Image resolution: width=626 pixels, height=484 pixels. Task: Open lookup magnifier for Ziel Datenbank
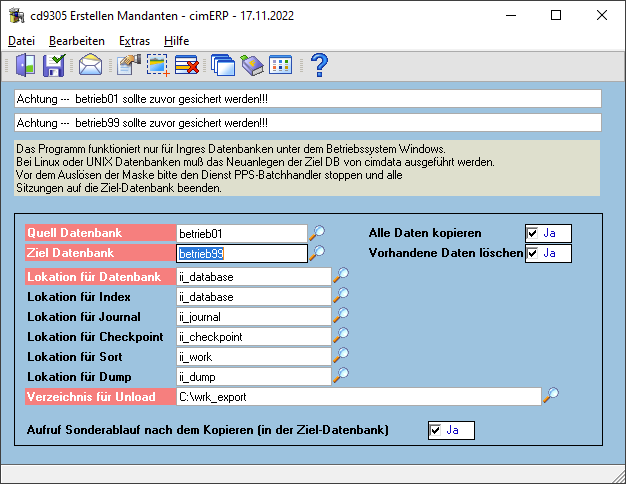pyautogui.click(x=317, y=253)
